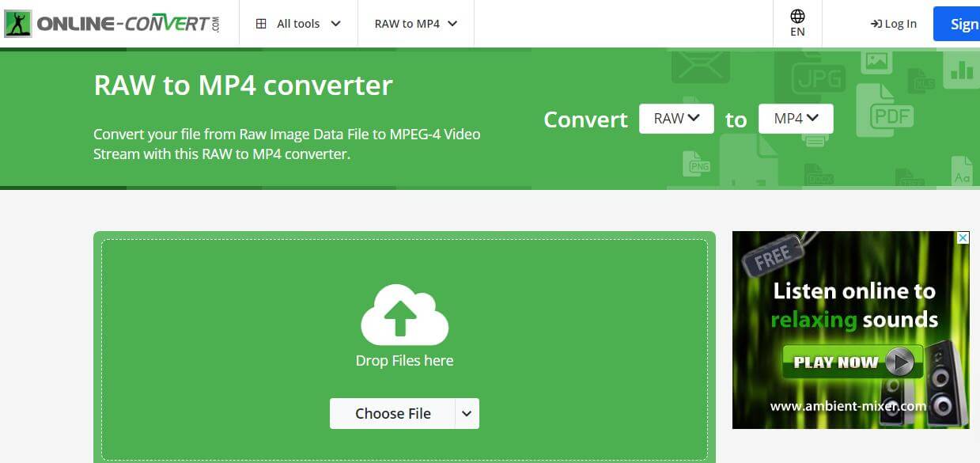
Task: Click the Log In arrow icon
Action: [876, 24]
